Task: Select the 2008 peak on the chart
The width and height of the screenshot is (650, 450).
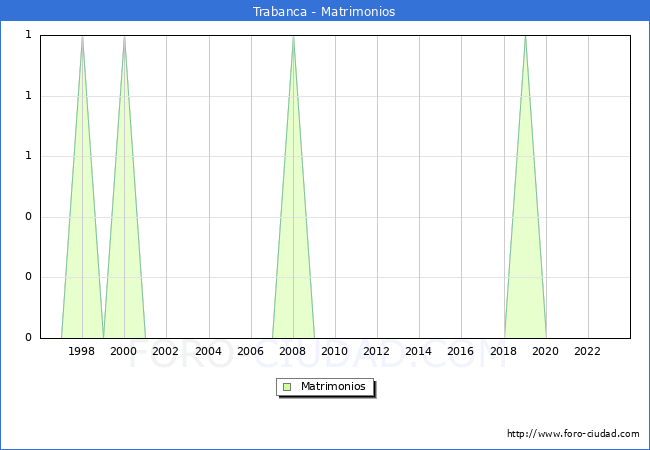Action: coord(293,37)
